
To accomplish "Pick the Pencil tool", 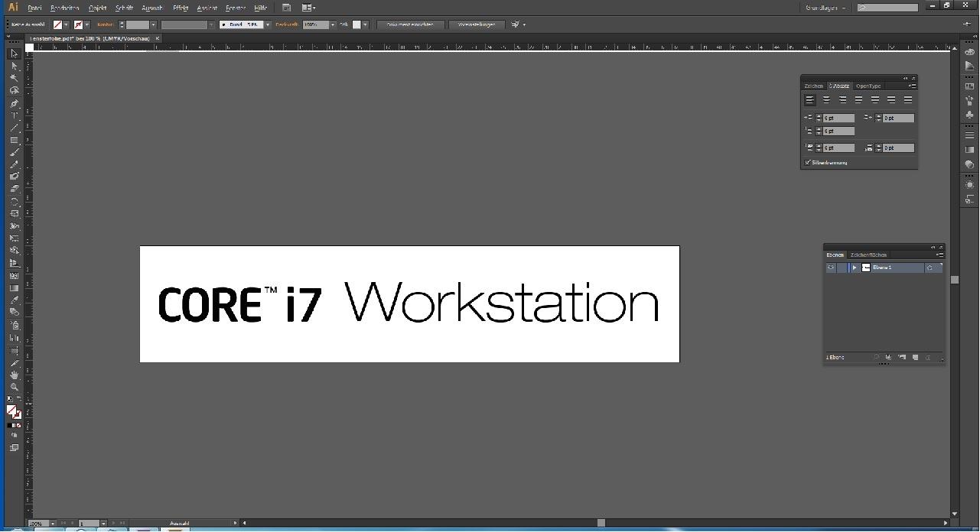I will (14, 164).
